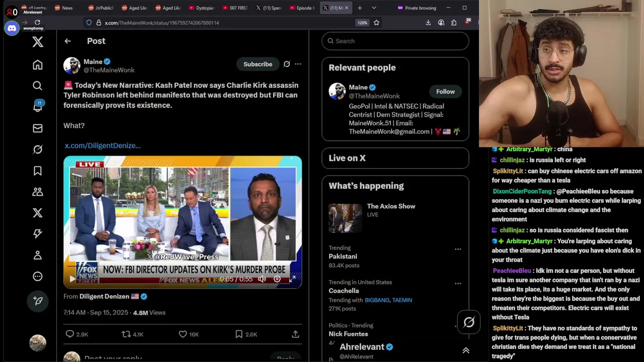
Task: Open @TheMaineWonk handle in Relevant people
Action: tap(374, 96)
